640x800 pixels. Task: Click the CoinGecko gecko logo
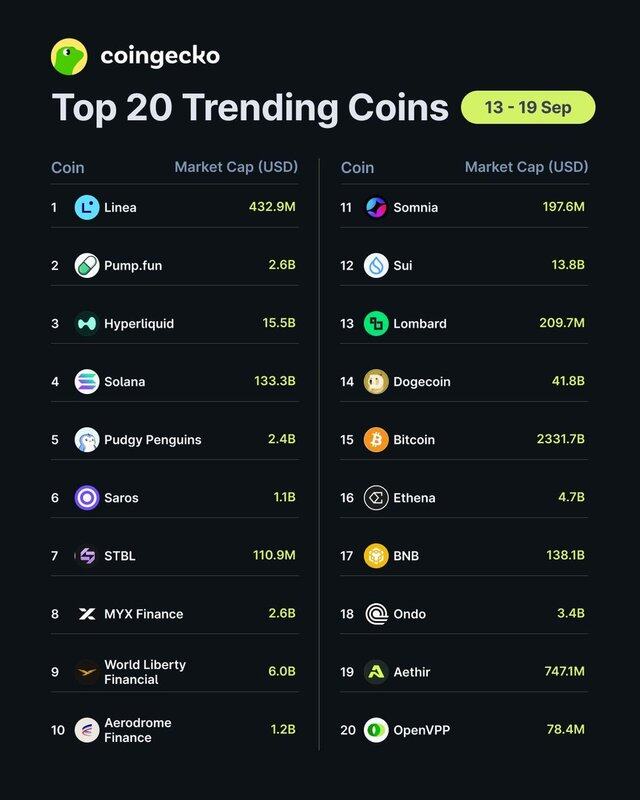pos(69,56)
